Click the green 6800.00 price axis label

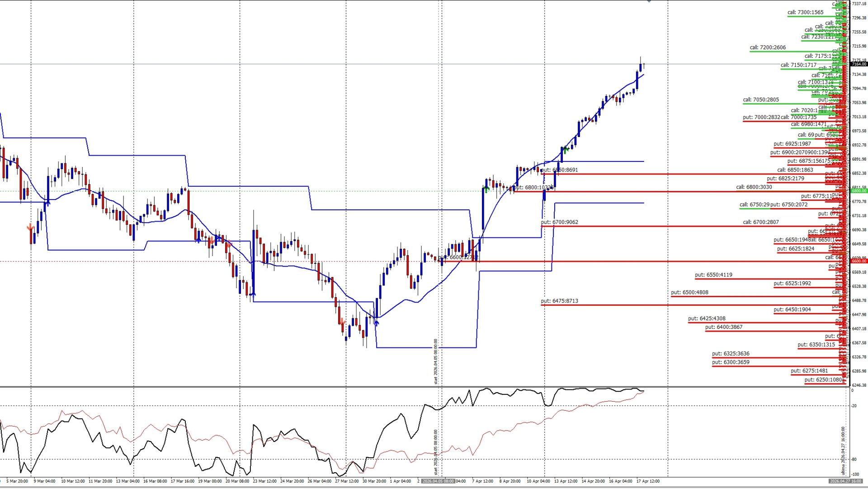coord(859,191)
